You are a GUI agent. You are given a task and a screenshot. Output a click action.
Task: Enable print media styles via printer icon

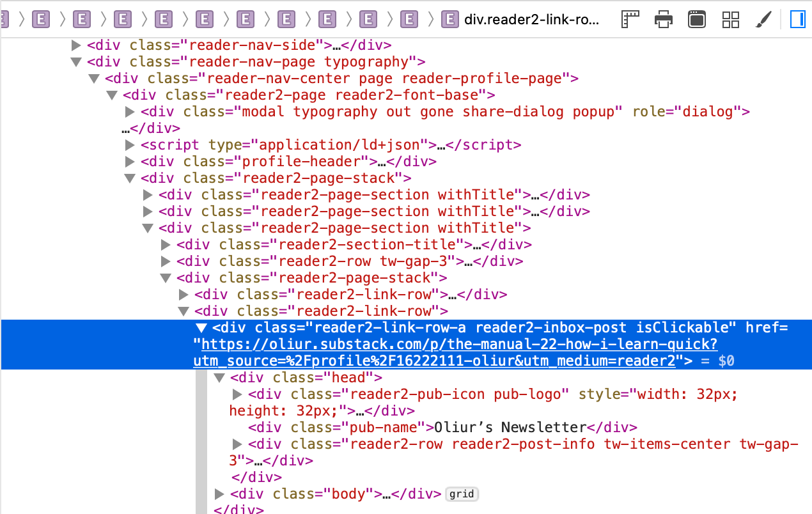point(664,19)
